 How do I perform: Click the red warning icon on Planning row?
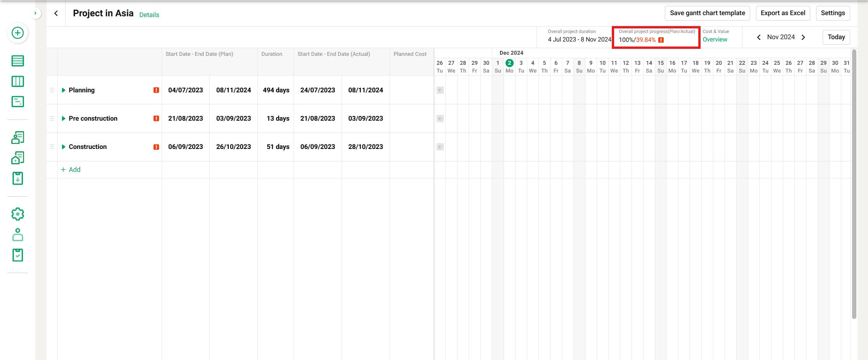[156, 90]
